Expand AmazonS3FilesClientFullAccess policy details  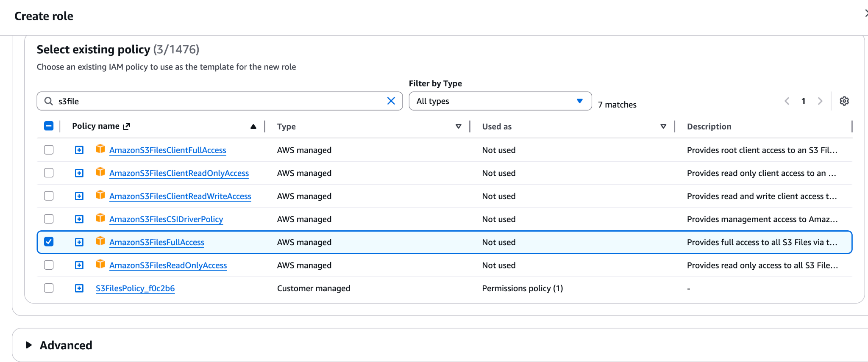coord(79,150)
